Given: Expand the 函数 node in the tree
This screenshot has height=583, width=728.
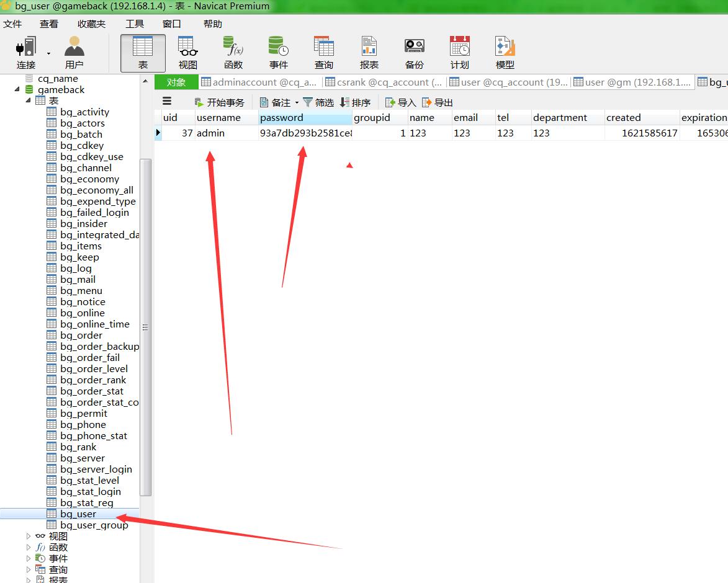Looking at the screenshot, I should coord(29,547).
